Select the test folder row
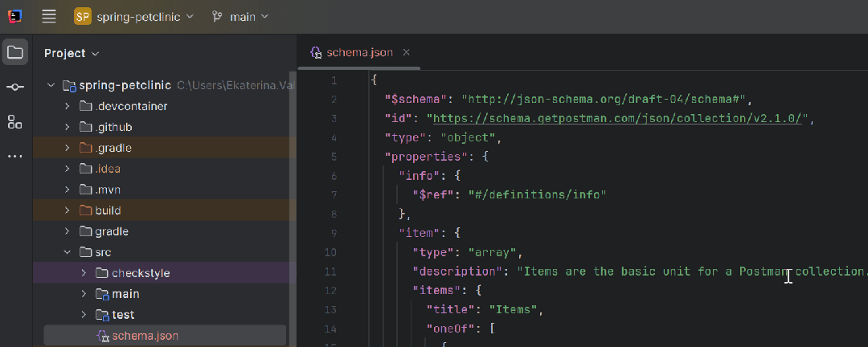This screenshot has width=868, height=347. click(165, 315)
